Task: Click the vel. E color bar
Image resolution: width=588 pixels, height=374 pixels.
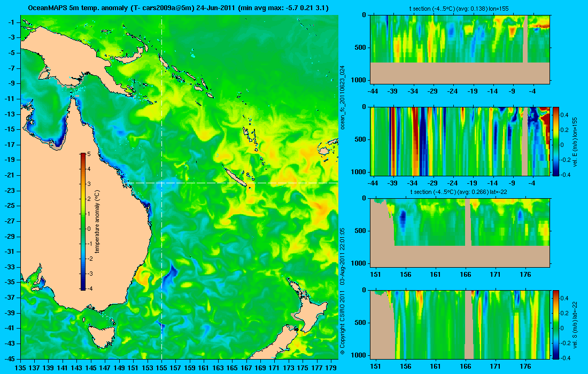Action: point(555,141)
